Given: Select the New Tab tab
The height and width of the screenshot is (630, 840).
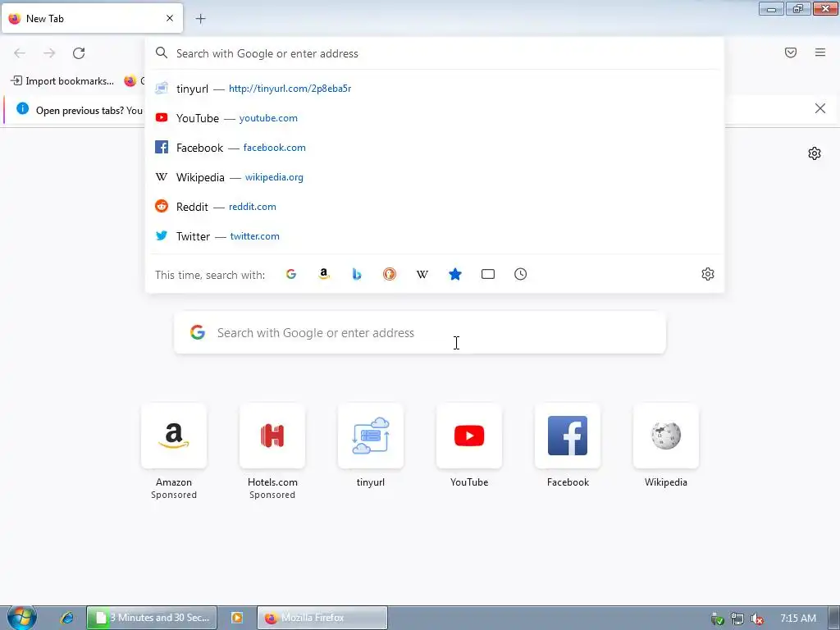Looking at the screenshot, I should (92, 18).
